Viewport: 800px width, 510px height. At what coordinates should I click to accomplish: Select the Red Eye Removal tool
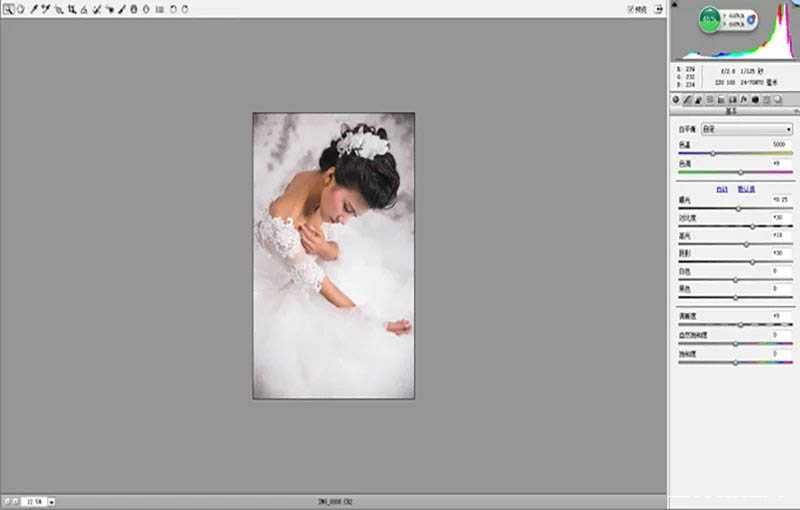point(109,9)
